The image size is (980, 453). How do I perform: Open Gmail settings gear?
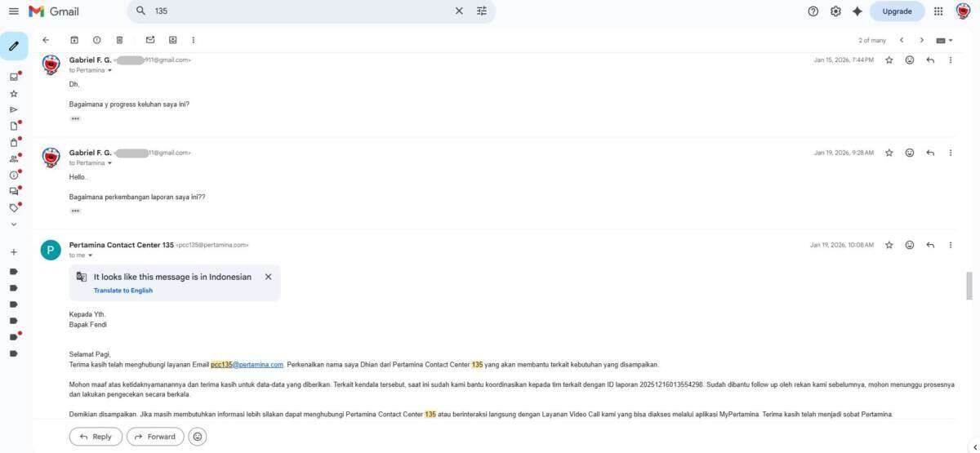coord(835,11)
